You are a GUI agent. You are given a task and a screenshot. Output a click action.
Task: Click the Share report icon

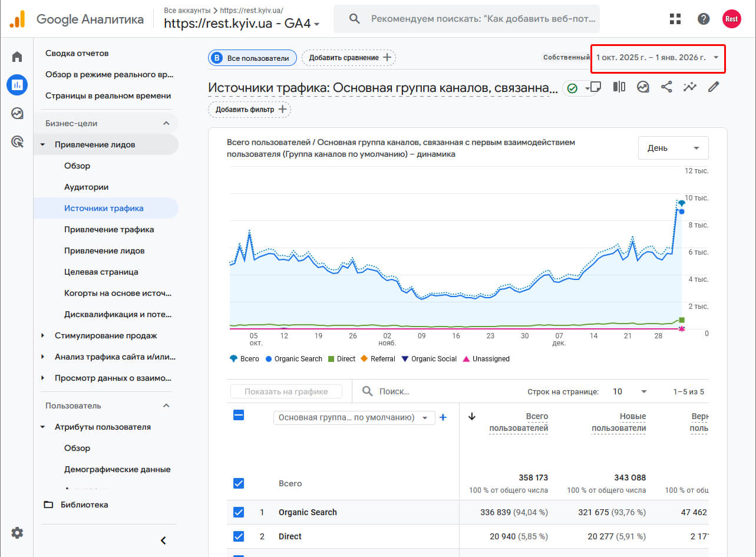pyautogui.click(x=666, y=87)
